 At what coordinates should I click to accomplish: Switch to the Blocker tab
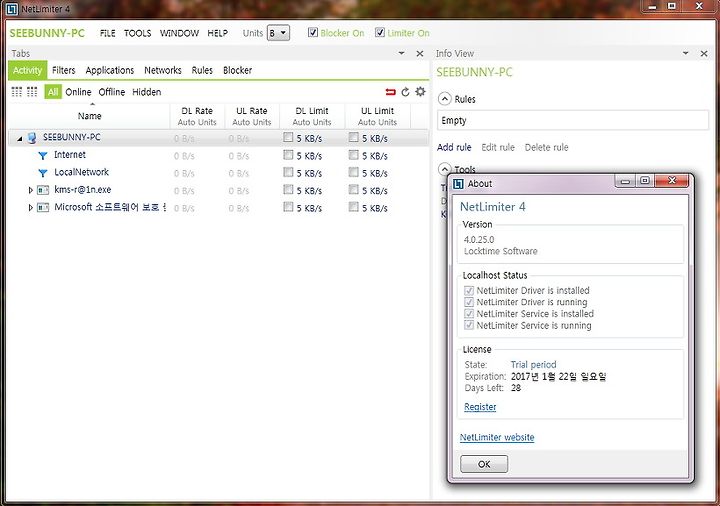(x=237, y=70)
